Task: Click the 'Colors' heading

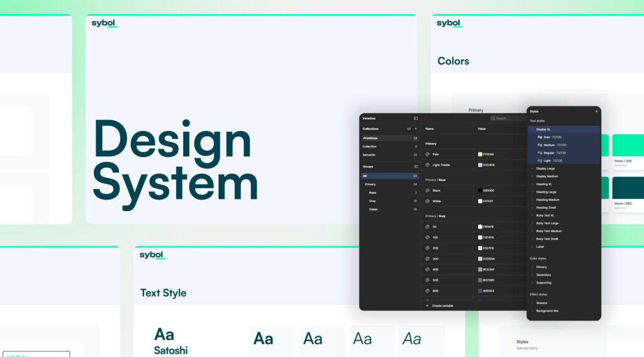Action: coord(453,61)
